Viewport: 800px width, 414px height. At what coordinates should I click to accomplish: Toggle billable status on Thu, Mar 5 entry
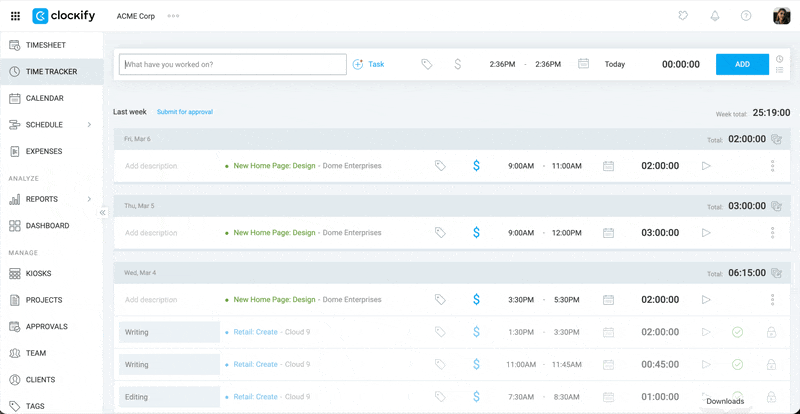pyautogui.click(x=476, y=232)
